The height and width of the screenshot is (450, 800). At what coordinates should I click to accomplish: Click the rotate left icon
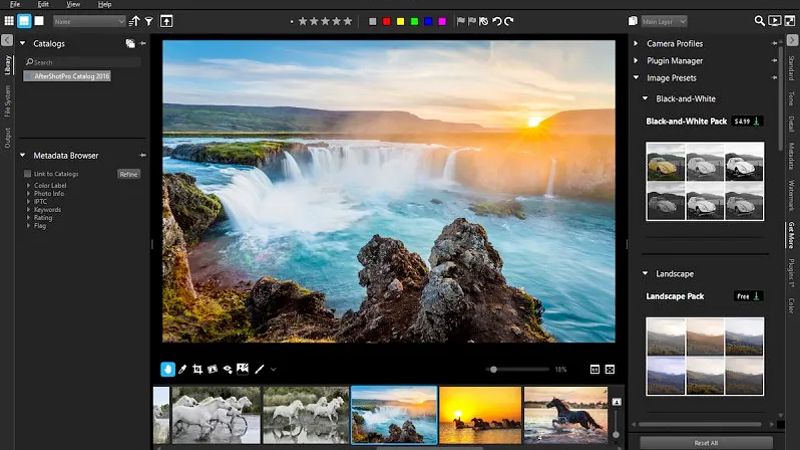coord(496,21)
